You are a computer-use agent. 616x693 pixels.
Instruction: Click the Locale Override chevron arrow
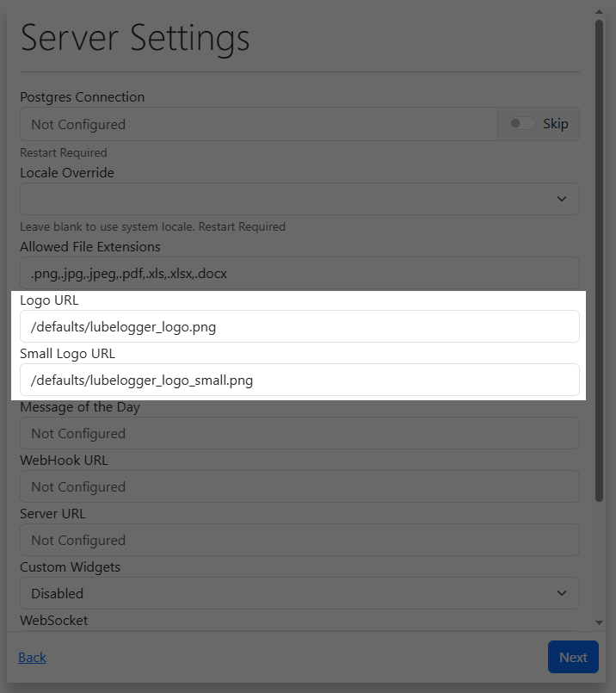(562, 199)
